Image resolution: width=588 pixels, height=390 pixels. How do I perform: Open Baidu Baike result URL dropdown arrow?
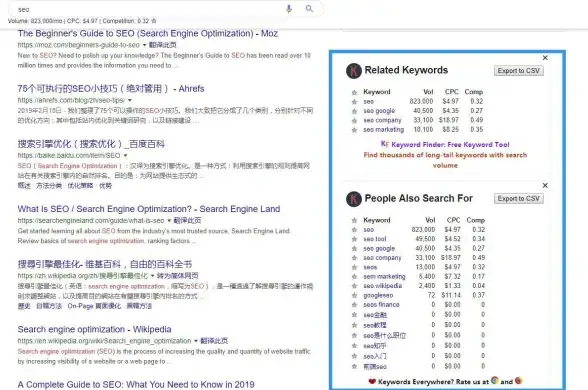click(x=125, y=155)
